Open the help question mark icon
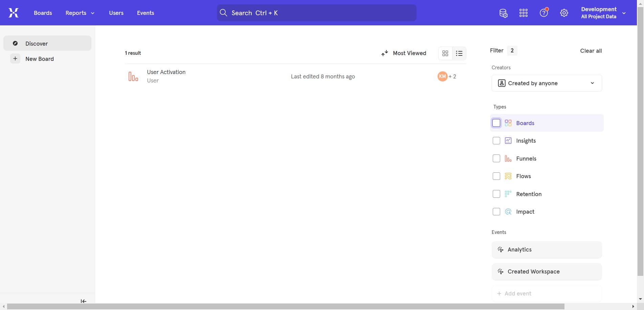This screenshot has width=644, height=310. 543,13
